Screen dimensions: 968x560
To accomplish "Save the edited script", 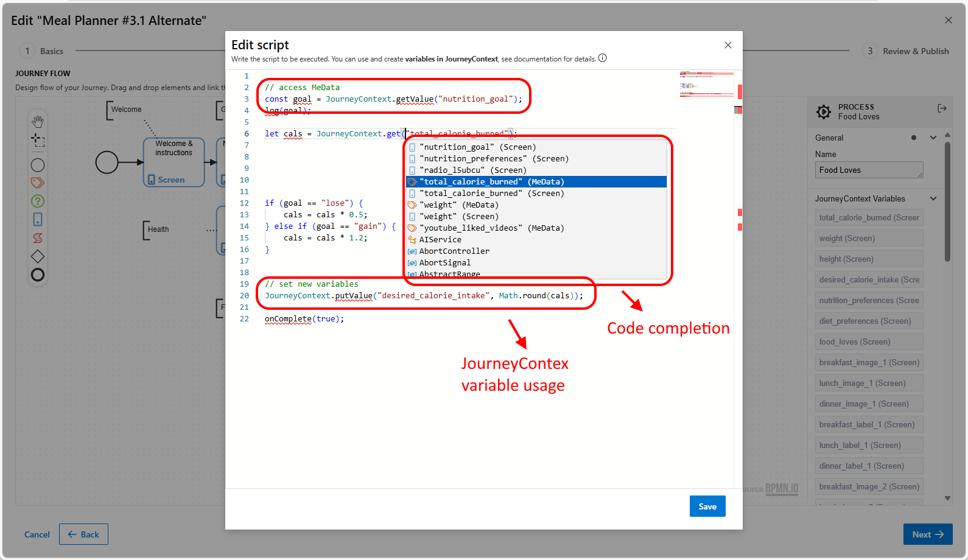I will pos(707,506).
